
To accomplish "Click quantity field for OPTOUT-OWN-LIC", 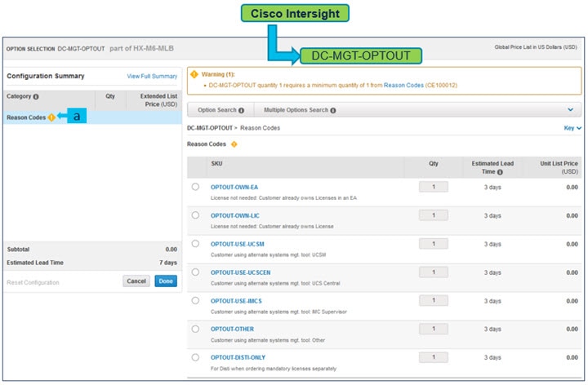I will (x=434, y=215).
